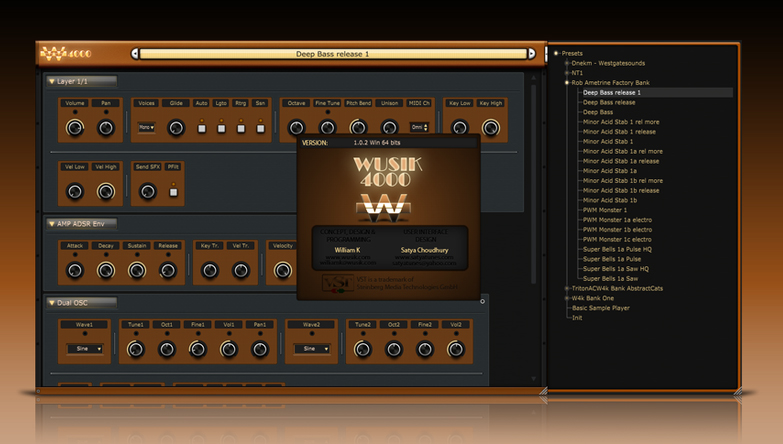Click the Key High knob
The height and width of the screenshot is (444, 783).
[490, 128]
